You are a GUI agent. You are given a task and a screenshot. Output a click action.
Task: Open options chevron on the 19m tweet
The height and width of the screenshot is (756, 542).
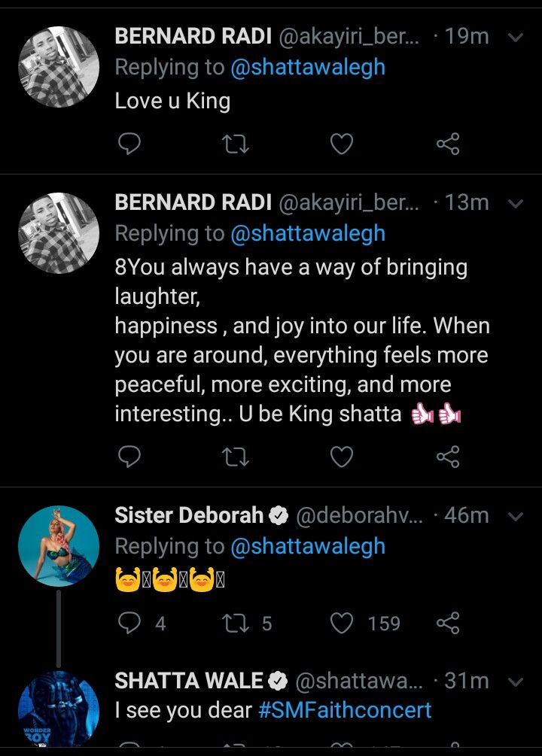pyautogui.click(x=516, y=37)
